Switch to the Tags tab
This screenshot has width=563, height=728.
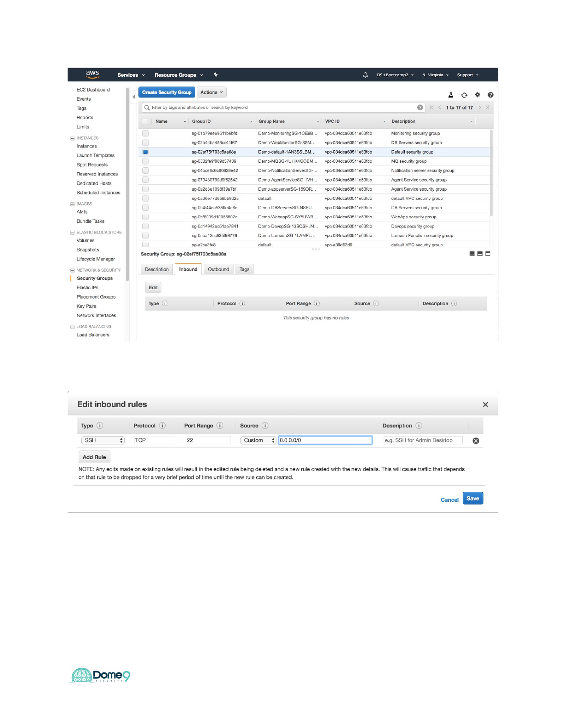click(245, 269)
